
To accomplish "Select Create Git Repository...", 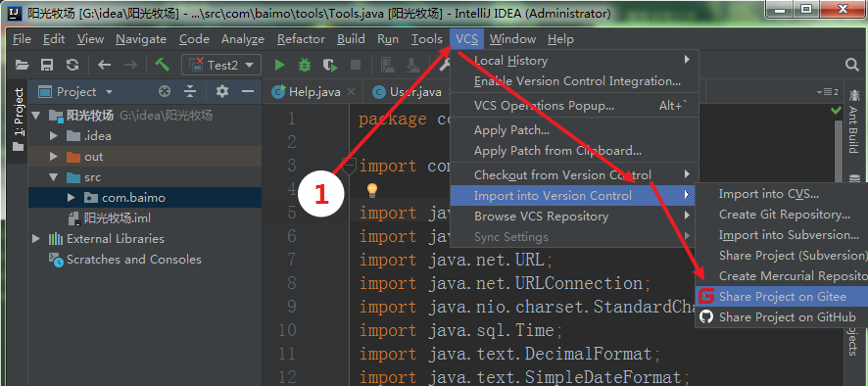I will click(782, 215).
